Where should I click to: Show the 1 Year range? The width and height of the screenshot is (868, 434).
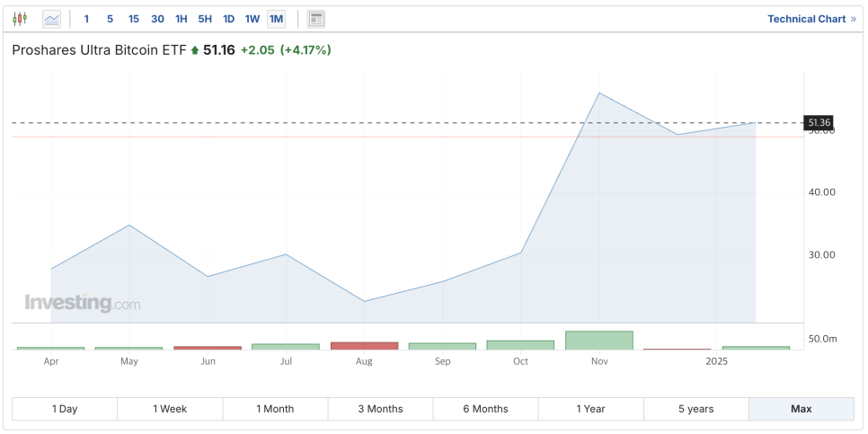point(590,409)
